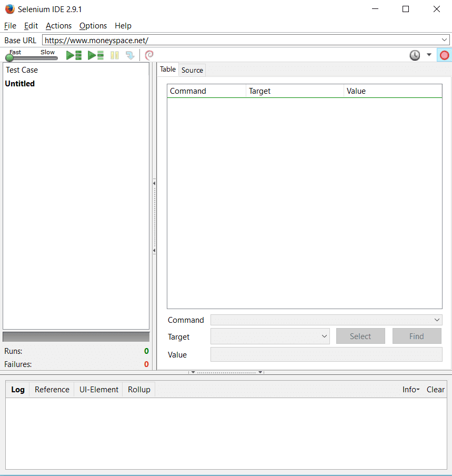The width and height of the screenshot is (452, 476).
Task: Play current test case
Action: (96, 55)
